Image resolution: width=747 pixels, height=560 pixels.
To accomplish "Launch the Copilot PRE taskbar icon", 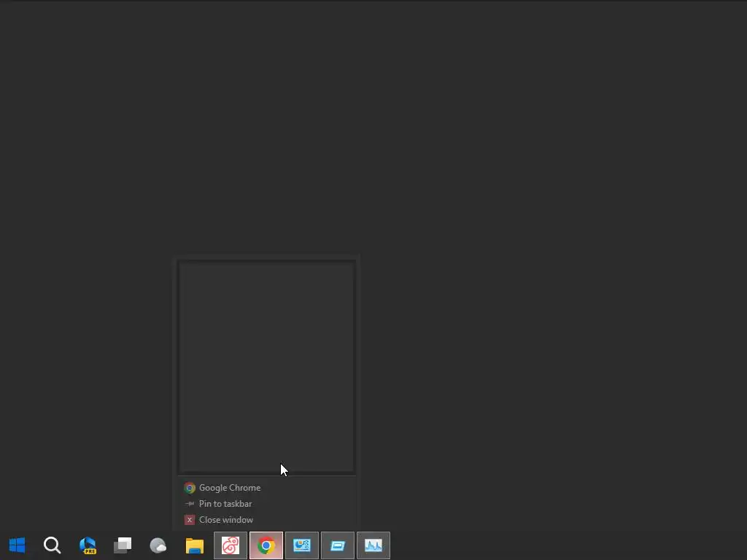I will tap(88, 545).
